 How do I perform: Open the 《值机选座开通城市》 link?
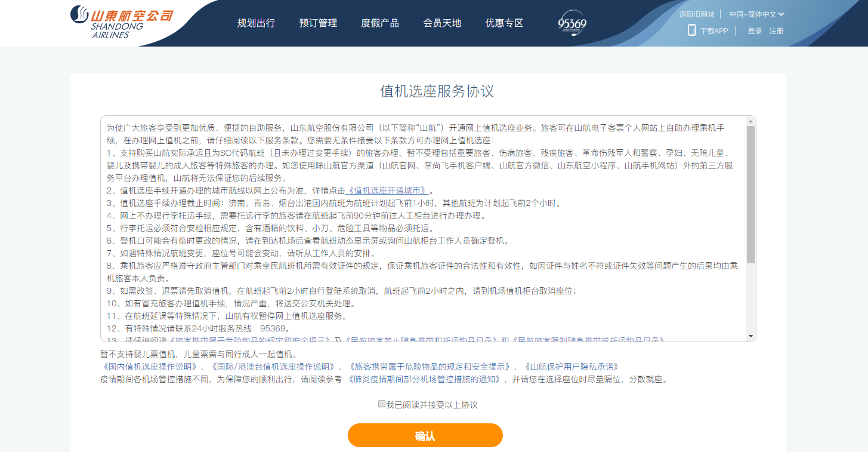(387, 190)
